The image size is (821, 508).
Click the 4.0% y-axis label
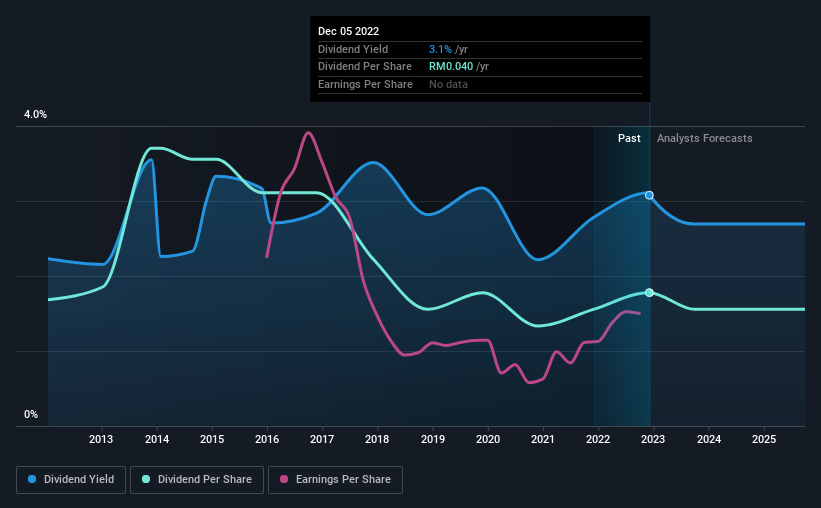pos(35,114)
